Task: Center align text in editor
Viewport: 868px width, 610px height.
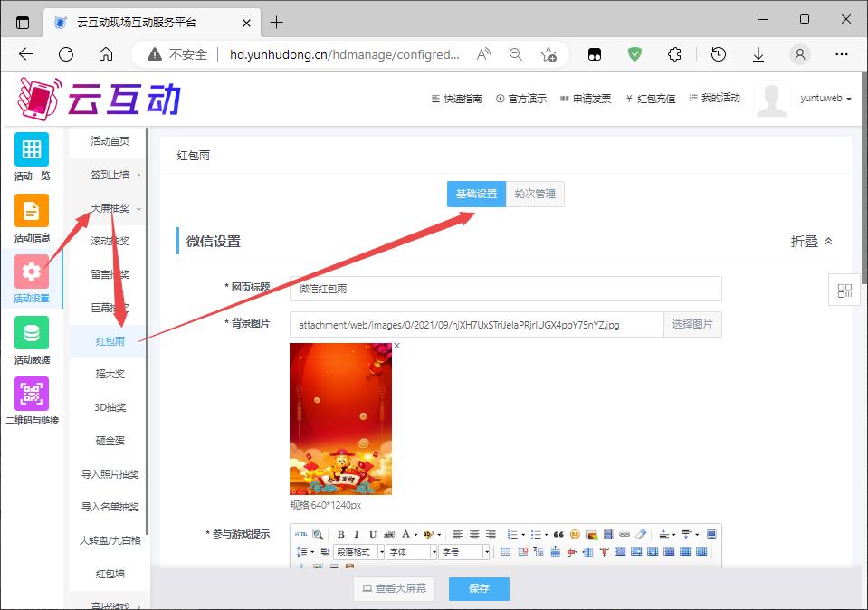Action: pos(474,534)
